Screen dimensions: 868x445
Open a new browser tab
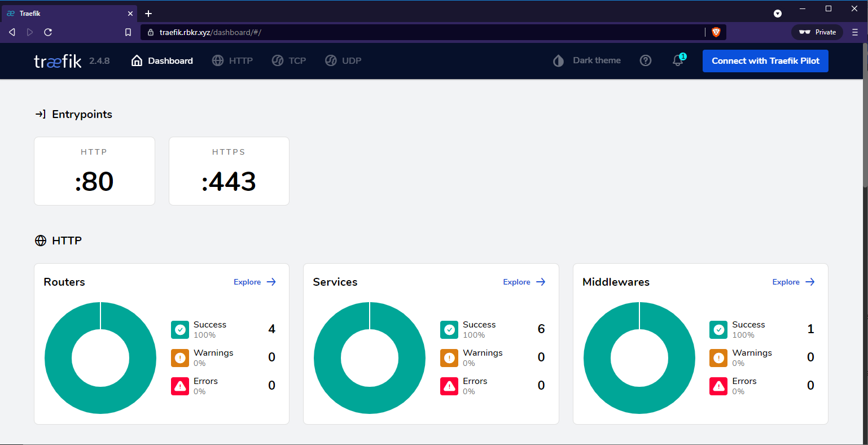[148, 14]
